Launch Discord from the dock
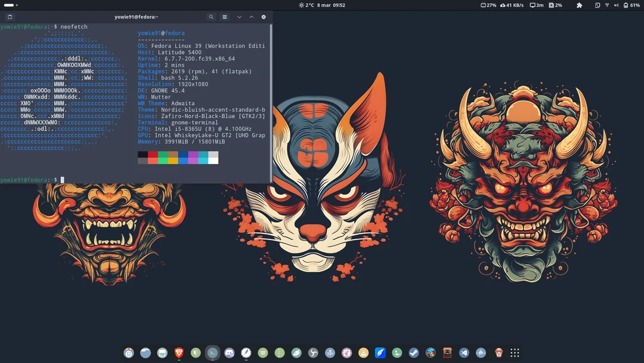The height and width of the screenshot is (363, 644). (230, 353)
